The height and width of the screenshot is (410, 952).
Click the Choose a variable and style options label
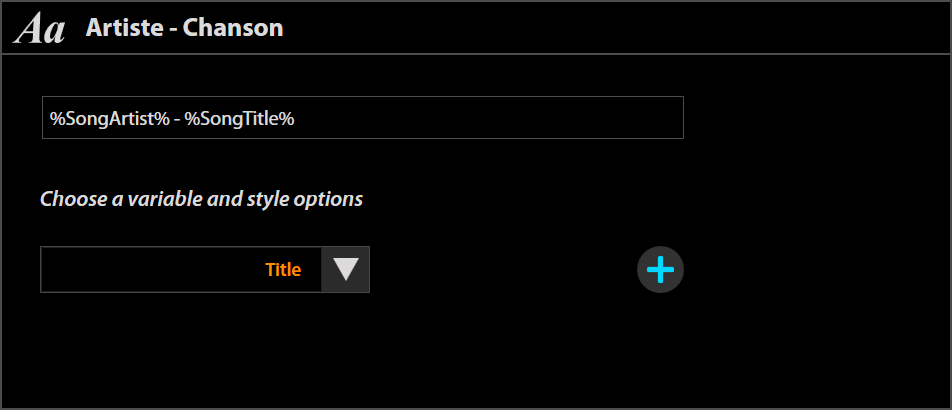(x=201, y=199)
